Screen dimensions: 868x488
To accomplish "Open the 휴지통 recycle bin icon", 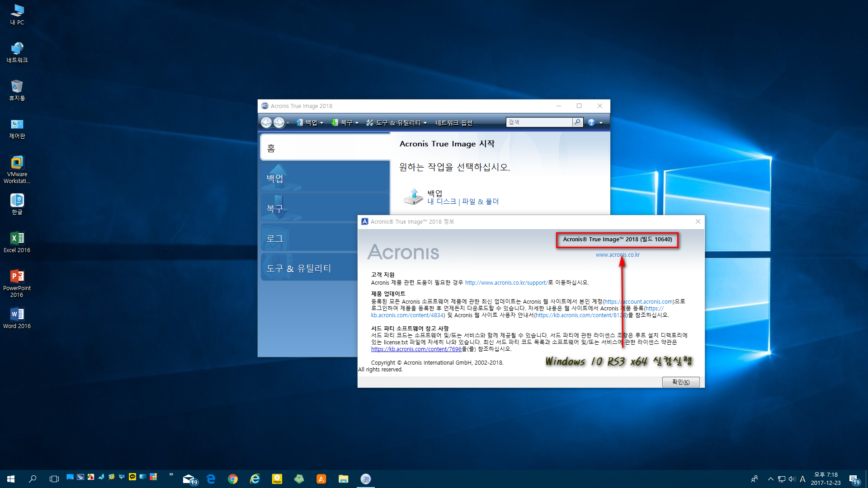I will pyautogui.click(x=17, y=90).
